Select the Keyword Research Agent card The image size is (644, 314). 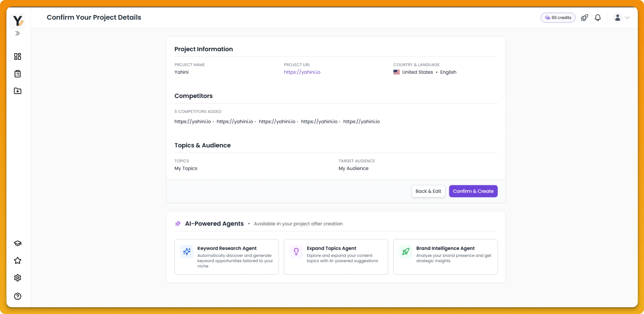(x=226, y=257)
